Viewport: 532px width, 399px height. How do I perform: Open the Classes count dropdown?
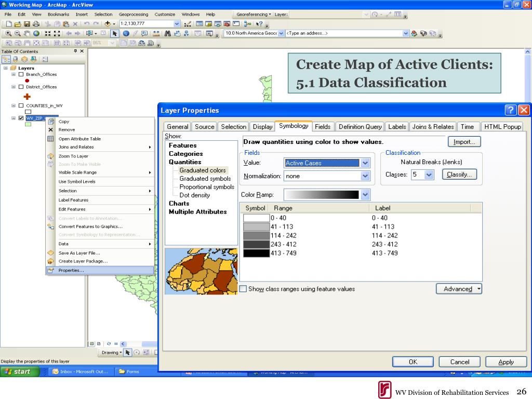coord(429,175)
